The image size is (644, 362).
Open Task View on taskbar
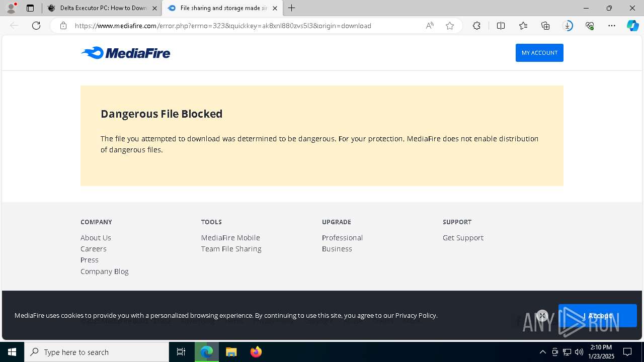[x=181, y=352]
